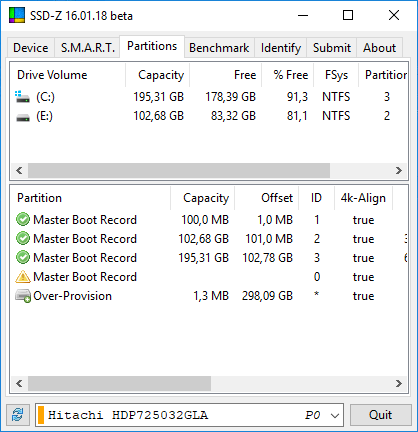Click the 178,39 GB free value
This screenshot has height=432, width=418.
point(230,97)
